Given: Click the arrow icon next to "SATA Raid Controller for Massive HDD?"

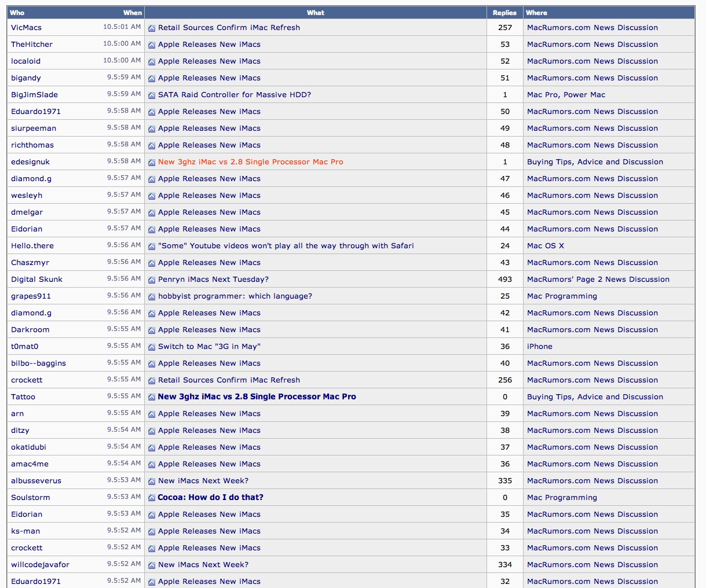Looking at the screenshot, I should pyautogui.click(x=151, y=94).
